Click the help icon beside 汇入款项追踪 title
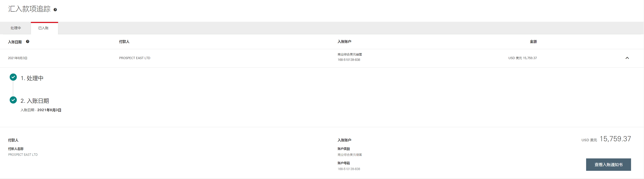The width and height of the screenshot is (644, 179). pos(55,10)
